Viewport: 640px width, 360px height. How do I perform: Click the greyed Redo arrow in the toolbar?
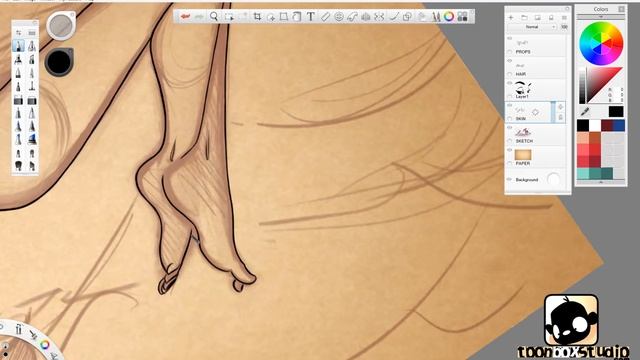[199, 16]
